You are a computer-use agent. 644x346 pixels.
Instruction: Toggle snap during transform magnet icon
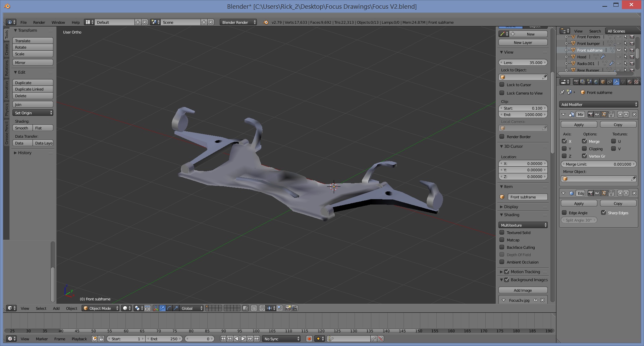[262, 308]
